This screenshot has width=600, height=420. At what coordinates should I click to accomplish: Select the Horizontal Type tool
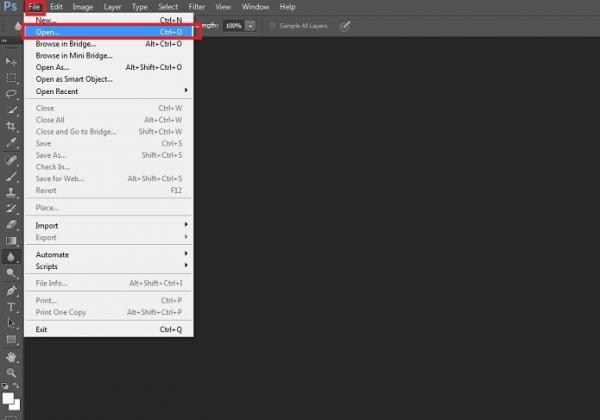coord(11,307)
